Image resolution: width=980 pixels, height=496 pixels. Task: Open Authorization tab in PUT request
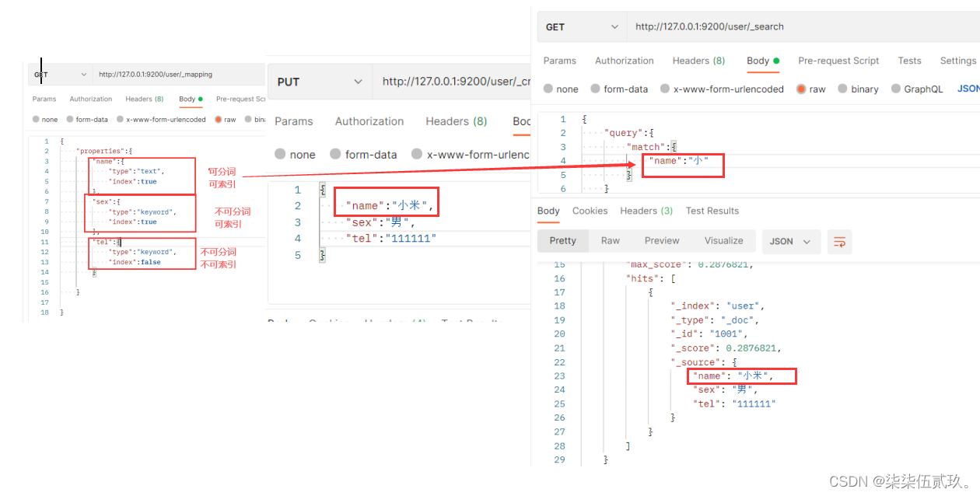[x=369, y=121]
